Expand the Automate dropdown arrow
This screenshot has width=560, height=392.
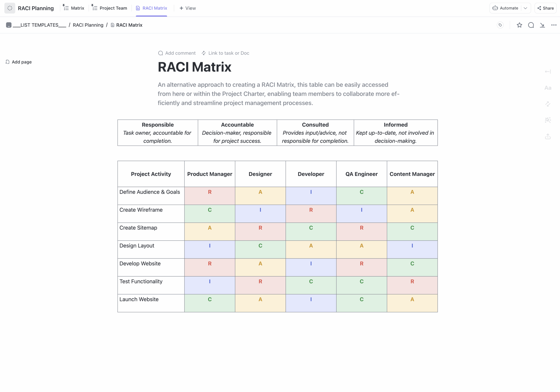click(526, 8)
